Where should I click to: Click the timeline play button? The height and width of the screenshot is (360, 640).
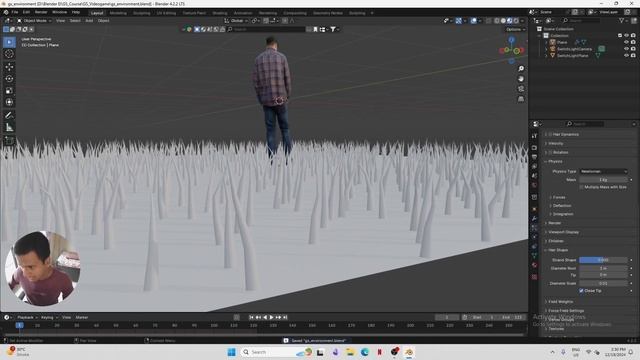271,317
